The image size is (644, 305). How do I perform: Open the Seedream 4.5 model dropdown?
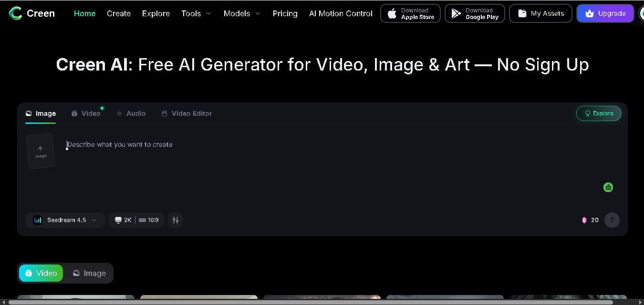click(65, 220)
